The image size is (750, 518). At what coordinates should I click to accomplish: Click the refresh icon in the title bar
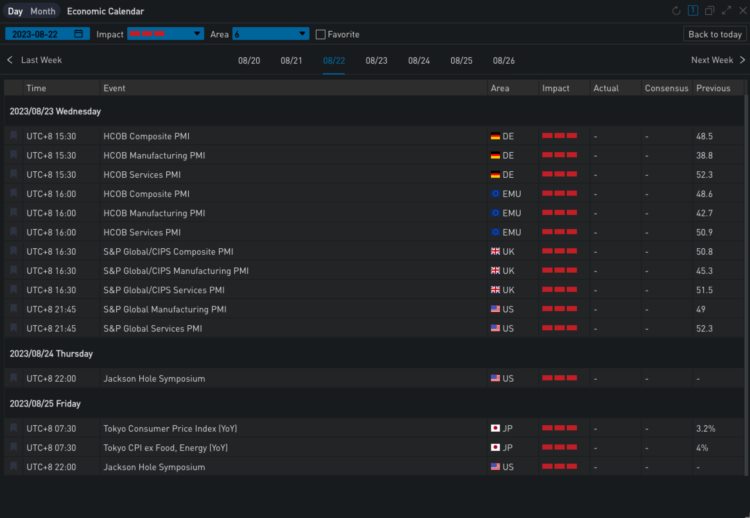coord(677,11)
